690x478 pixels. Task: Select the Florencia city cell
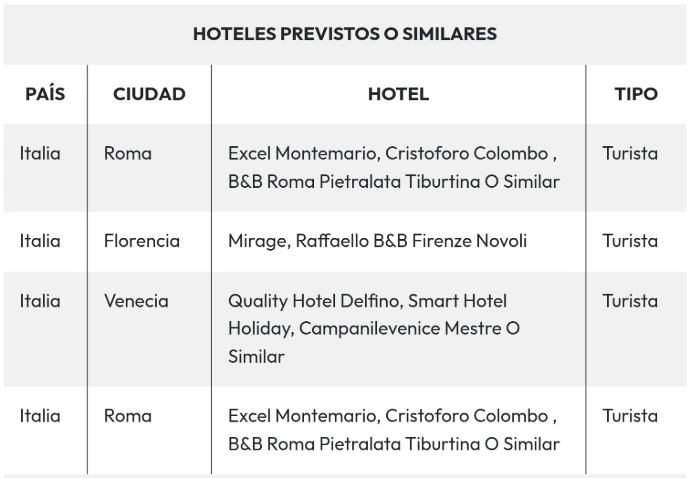pos(142,241)
